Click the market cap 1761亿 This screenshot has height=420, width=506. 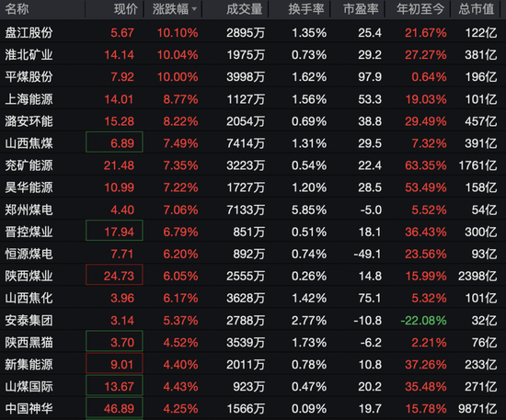point(477,165)
